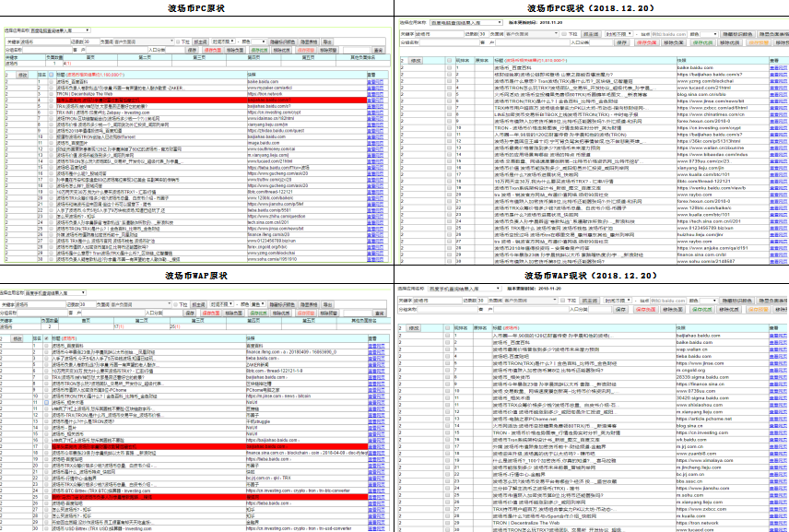
Task: Click '17(1)' second-page count in WAP原状 summary
Action: click(x=119, y=326)
